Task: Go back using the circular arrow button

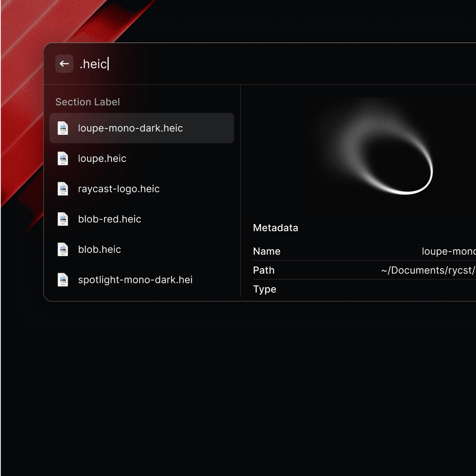Action: pos(64,64)
